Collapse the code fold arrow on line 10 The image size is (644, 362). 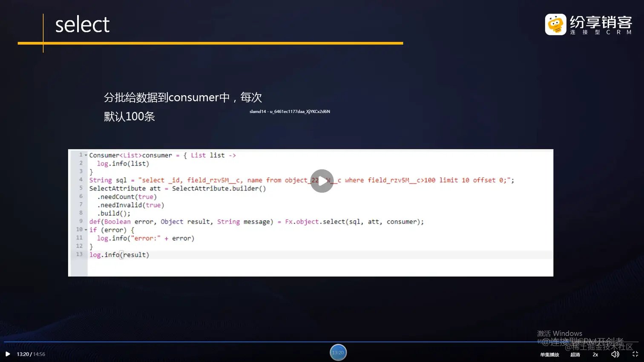[x=86, y=230]
